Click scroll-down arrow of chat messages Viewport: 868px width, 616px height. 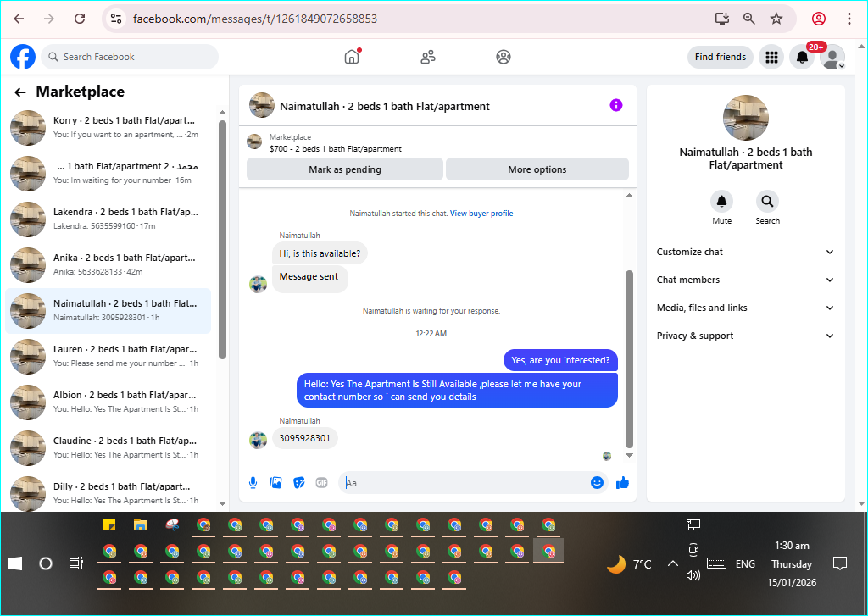click(629, 456)
